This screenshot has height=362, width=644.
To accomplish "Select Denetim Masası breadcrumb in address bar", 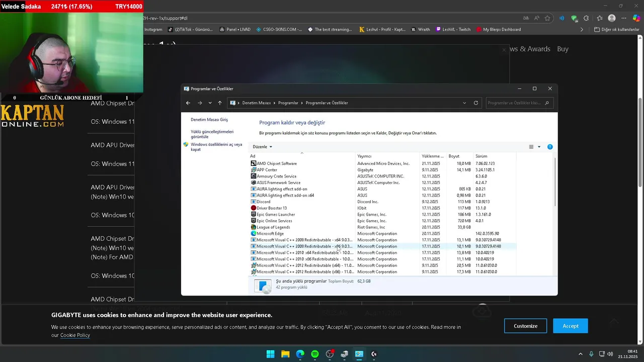I will (257, 103).
